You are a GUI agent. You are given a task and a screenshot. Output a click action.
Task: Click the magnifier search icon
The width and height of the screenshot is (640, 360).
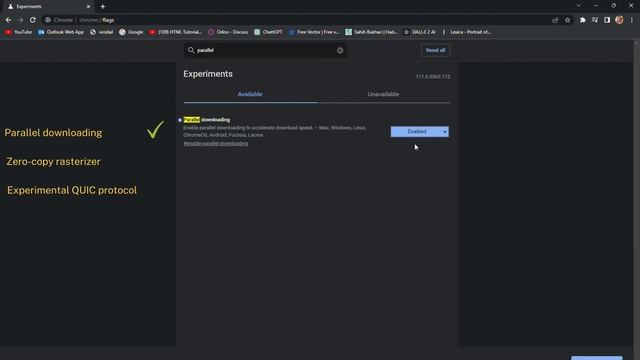(191, 50)
